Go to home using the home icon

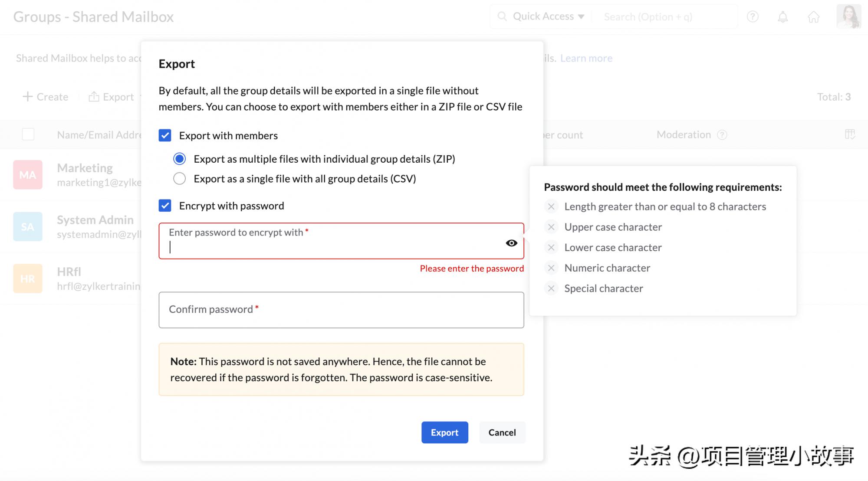tap(814, 16)
